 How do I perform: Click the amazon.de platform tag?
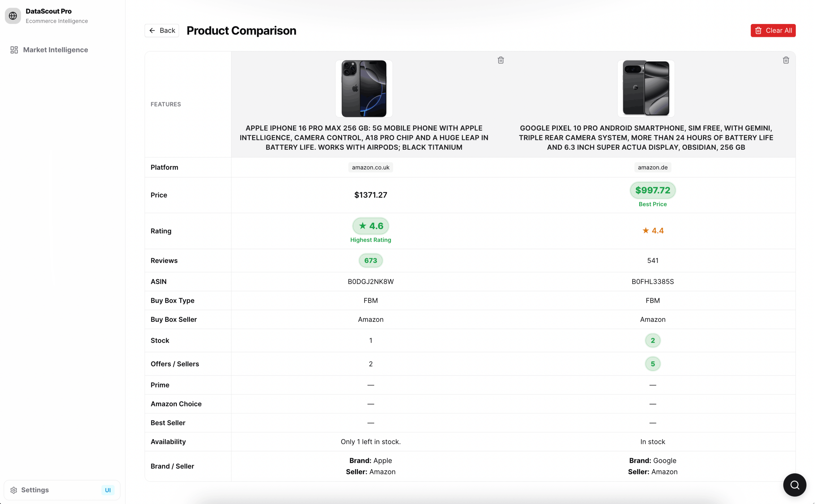652,167
